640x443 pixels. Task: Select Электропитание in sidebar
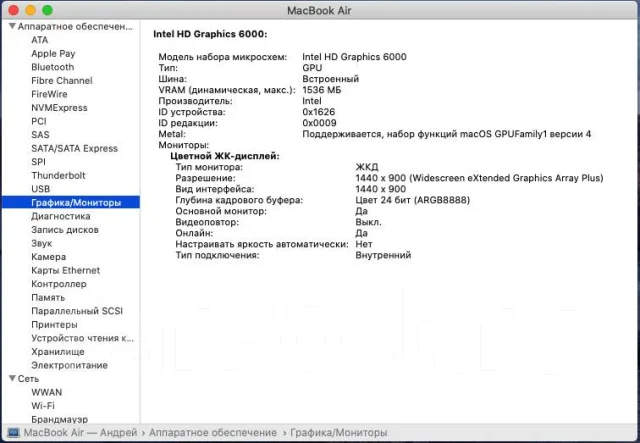69,365
